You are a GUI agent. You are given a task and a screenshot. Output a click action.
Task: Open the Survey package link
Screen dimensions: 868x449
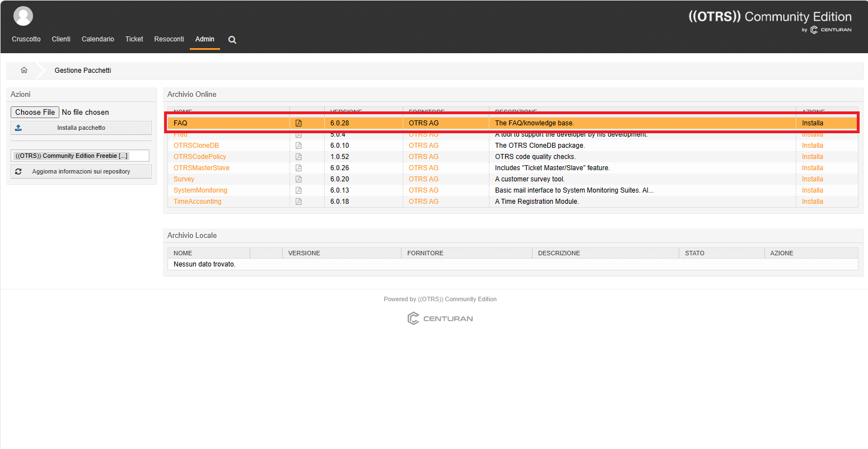[x=184, y=179]
